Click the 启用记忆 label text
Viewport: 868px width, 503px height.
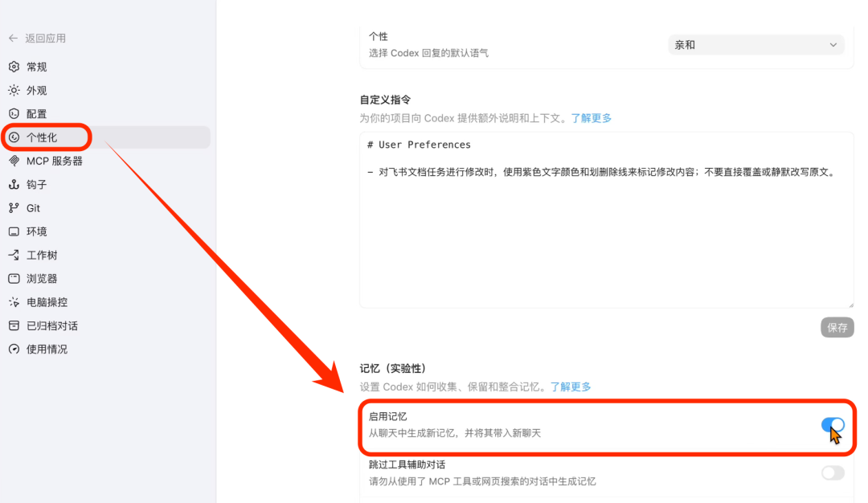click(x=388, y=417)
